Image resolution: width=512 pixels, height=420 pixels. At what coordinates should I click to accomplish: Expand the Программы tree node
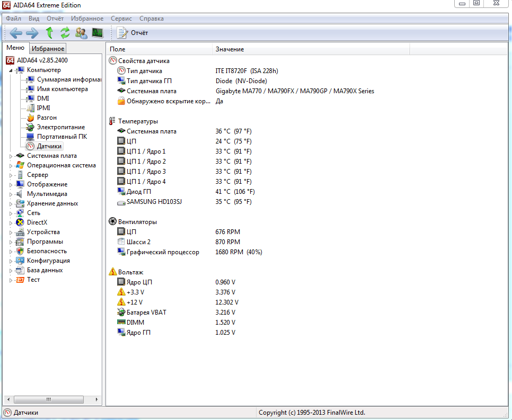pyautogui.click(x=11, y=242)
